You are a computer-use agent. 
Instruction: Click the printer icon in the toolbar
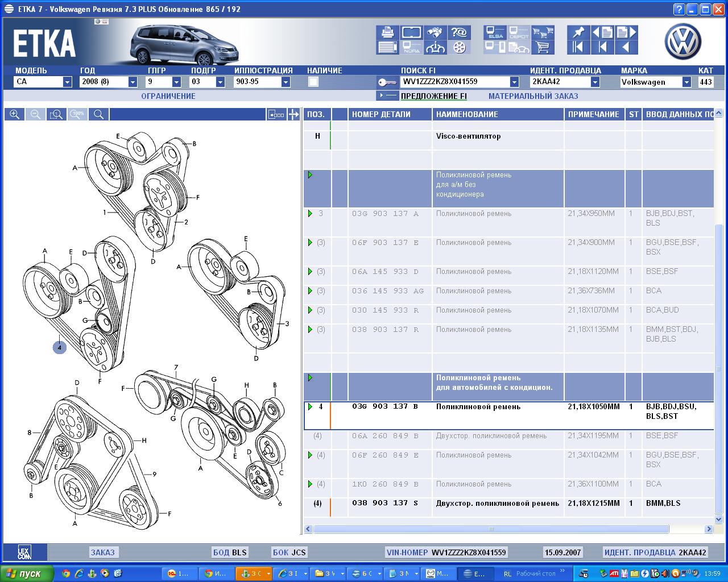pyautogui.click(x=387, y=32)
